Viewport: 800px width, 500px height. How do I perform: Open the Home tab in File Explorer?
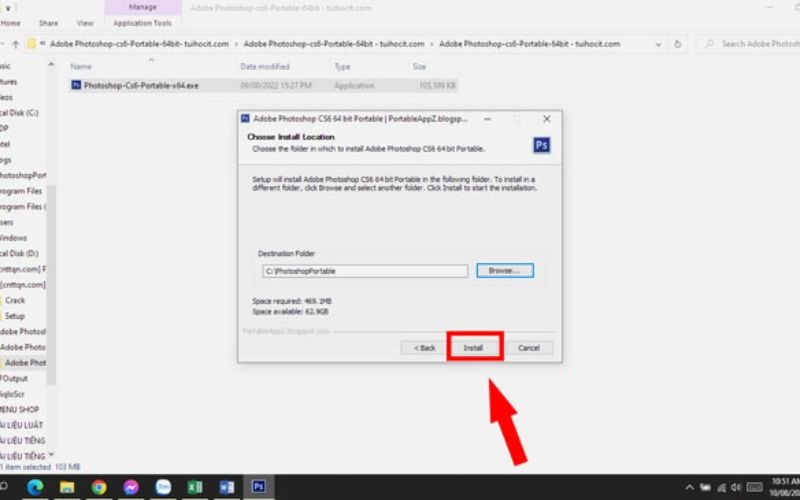pyautogui.click(x=10, y=23)
